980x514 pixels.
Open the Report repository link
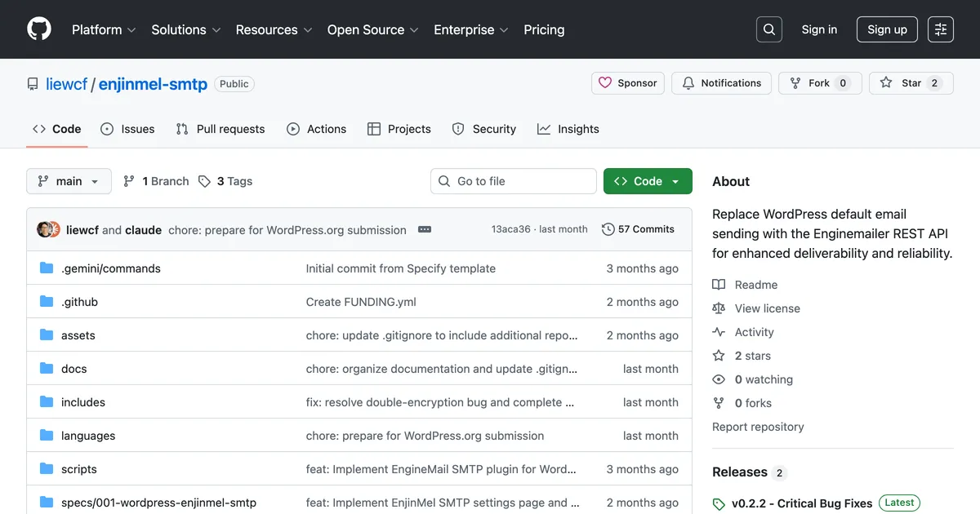point(758,427)
